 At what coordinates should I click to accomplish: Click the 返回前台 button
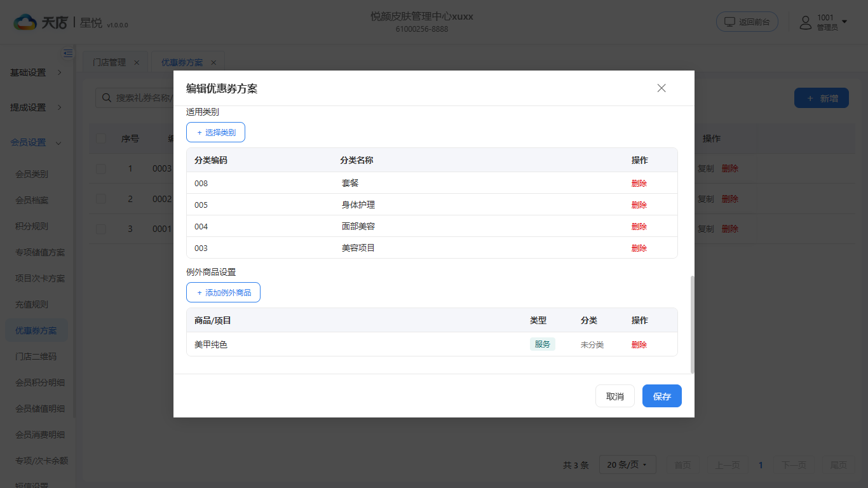(x=747, y=22)
